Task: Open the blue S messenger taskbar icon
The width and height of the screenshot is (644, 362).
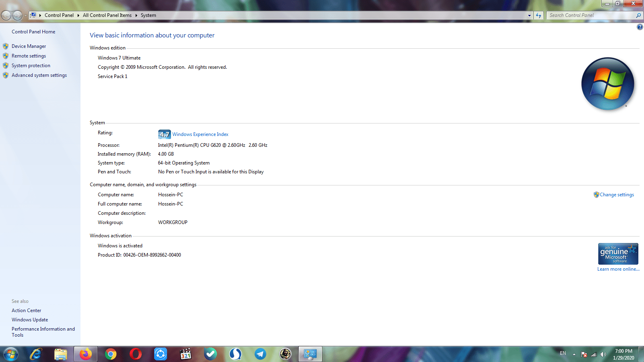Action: pyautogui.click(x=235, y=354)
